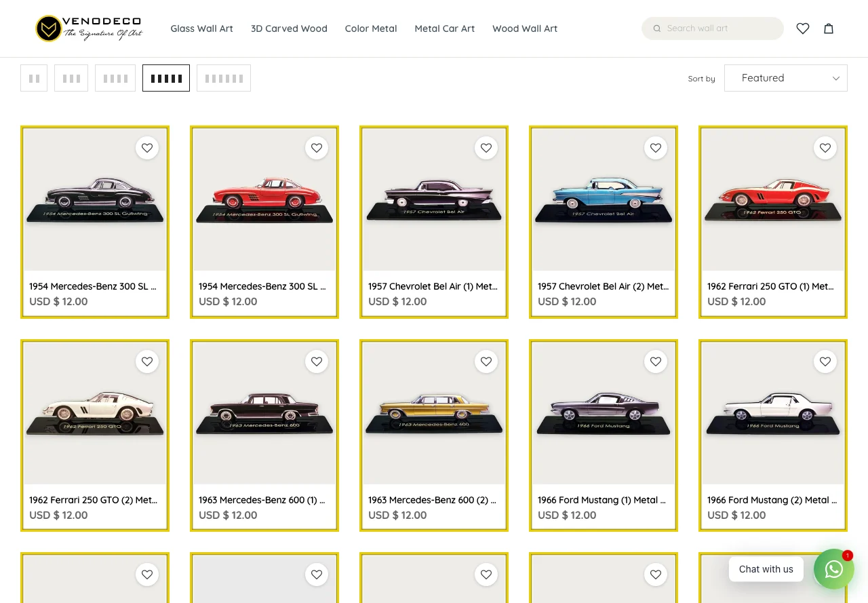
Task: Favorite the red 1954 Mercedes-Benz 300 SL
Action: 317,148
